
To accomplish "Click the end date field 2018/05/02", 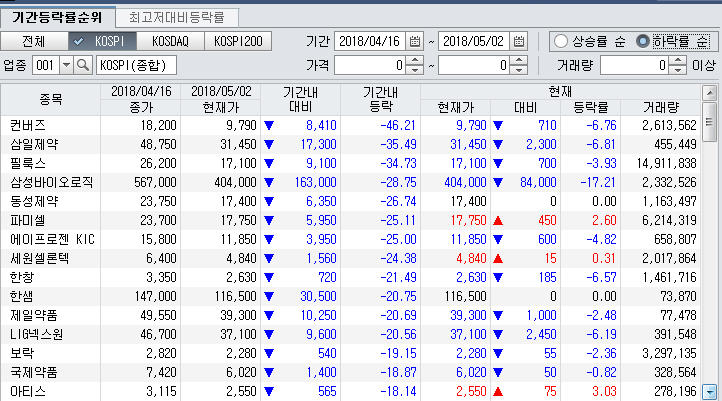I will [x=474, y=41].
